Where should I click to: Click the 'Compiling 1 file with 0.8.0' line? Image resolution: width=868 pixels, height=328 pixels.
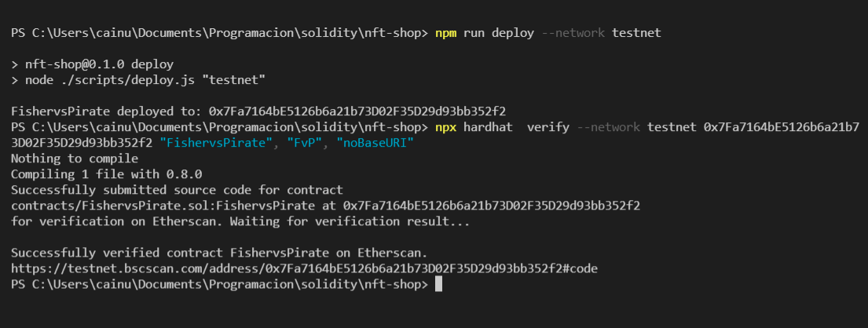[106, 174]
